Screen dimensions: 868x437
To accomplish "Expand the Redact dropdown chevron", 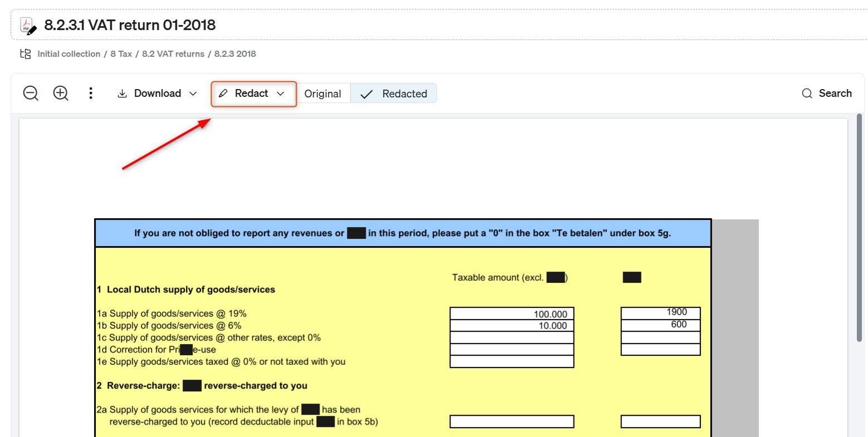I will point(281,94).
